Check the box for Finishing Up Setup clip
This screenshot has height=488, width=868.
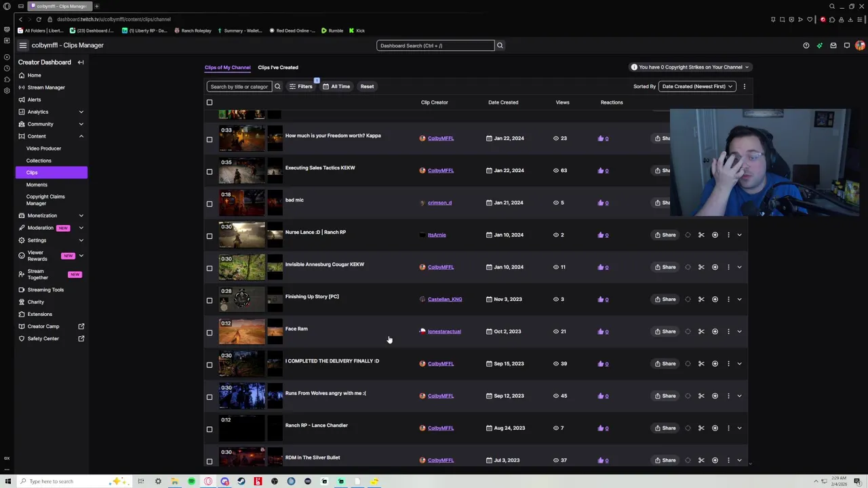click(x=210, y=300)
